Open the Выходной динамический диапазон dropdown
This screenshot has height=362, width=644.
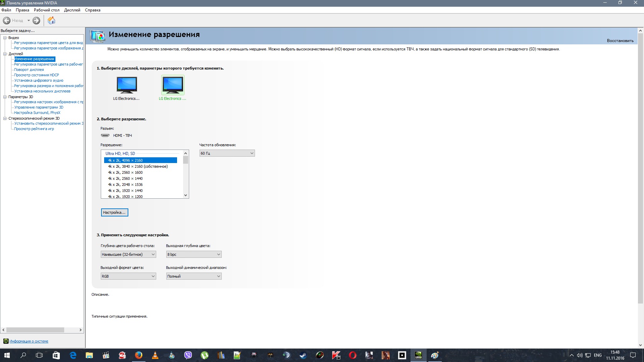coord(194,276)
